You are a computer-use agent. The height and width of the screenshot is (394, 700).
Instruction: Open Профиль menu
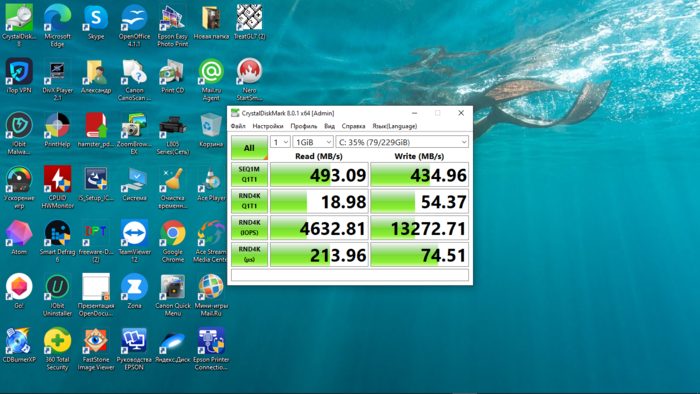(x=304, y=126)
